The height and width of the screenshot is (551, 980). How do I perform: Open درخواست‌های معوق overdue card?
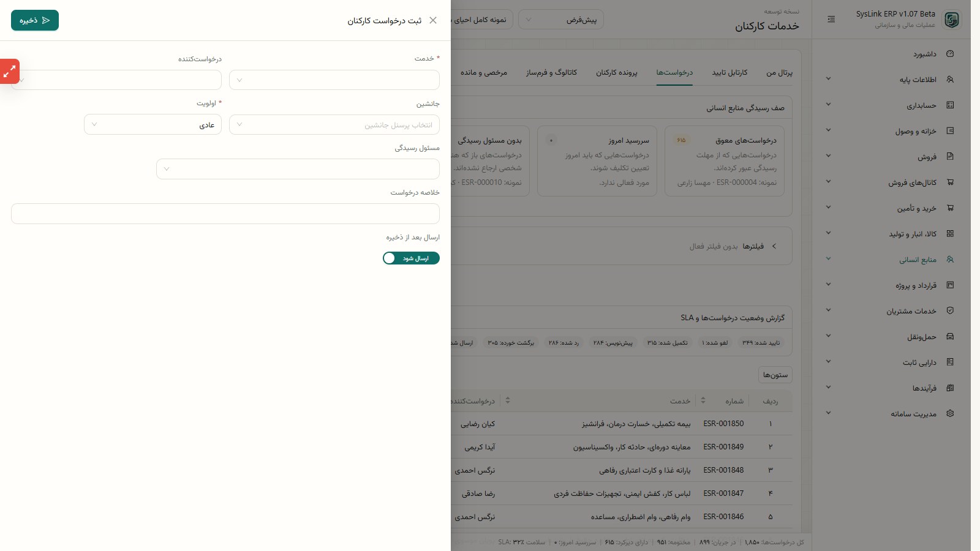tap(725, 161)
